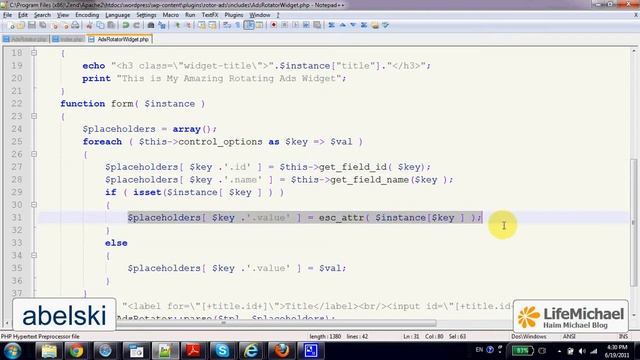The height and width of the screenshot is (360, 640).
Task: Stop macro recording toolbar icon
Action: [284, 25]
